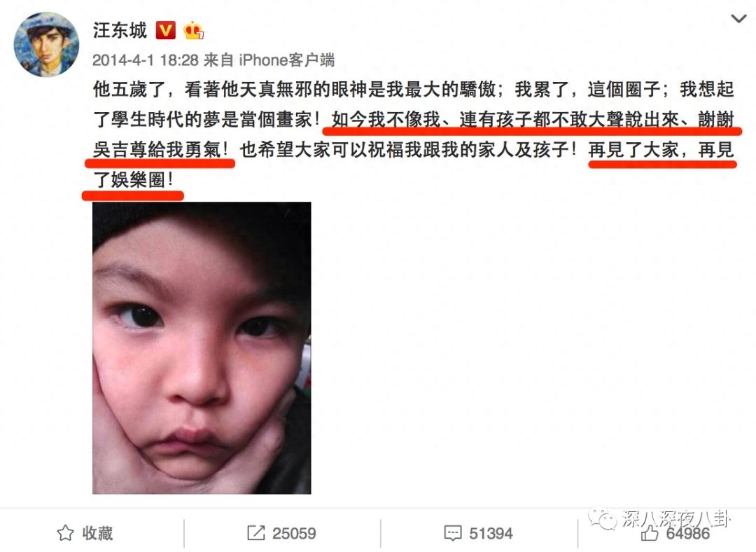
Task: Open the post options chevron menu
Action: click(738, 19)
